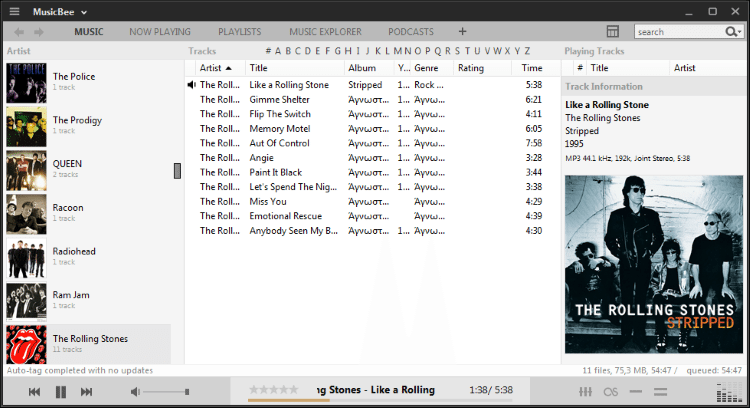Screen dimensions: 750x408
Task: Sort tracks by Genre column header
Action: 432,68
